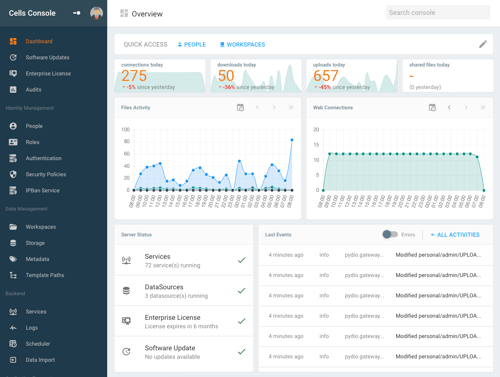Click the Dashboard grid icon

point(13,41)
